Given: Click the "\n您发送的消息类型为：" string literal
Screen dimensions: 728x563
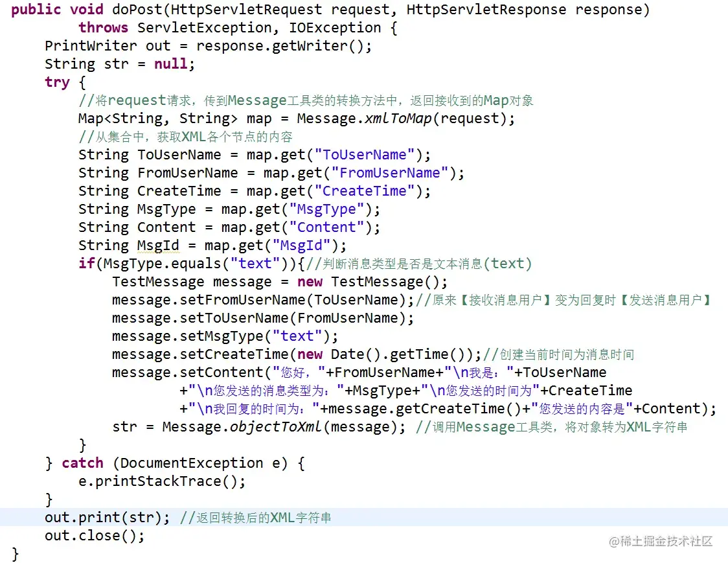Looking at the screenshot, I should pos(266,390).
